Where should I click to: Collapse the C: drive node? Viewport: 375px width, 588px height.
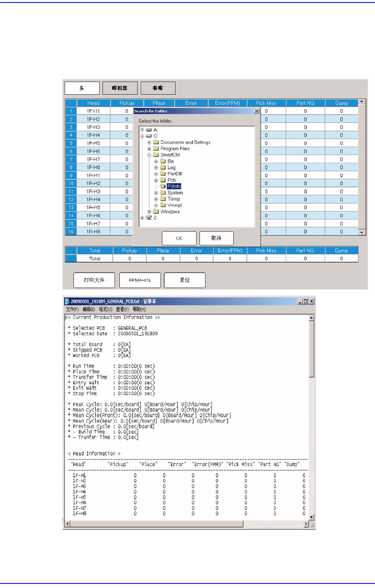point(142,136)
